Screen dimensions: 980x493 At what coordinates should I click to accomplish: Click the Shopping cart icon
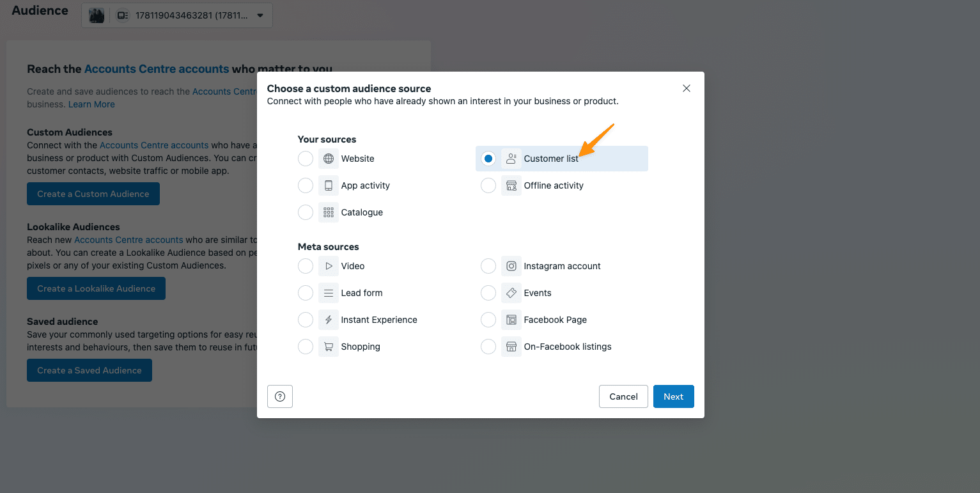tap(329, 347)
